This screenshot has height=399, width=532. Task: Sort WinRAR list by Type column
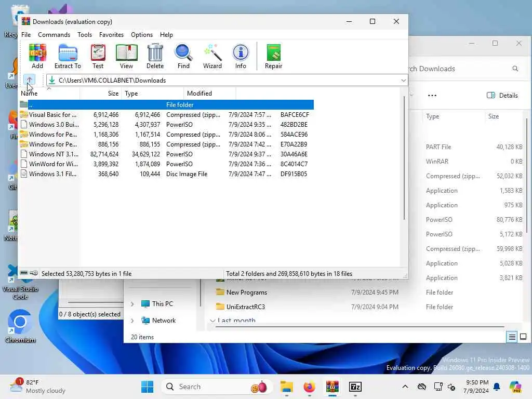tap(153, 94)
